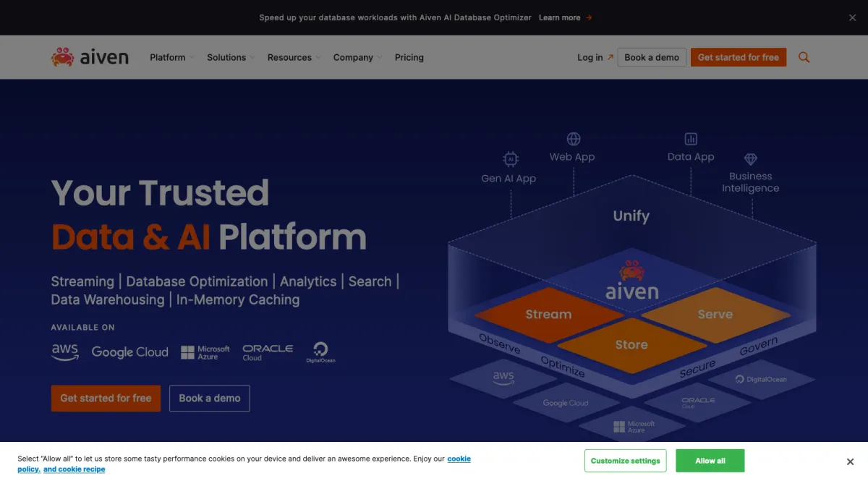Click the Google Cloud logo under Available On
Screen dimensions: 868x481
pos(129,352)
